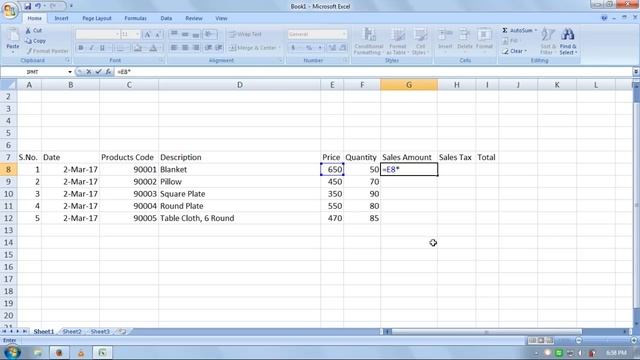Expand the Font dialog launcher

(161, 60)
